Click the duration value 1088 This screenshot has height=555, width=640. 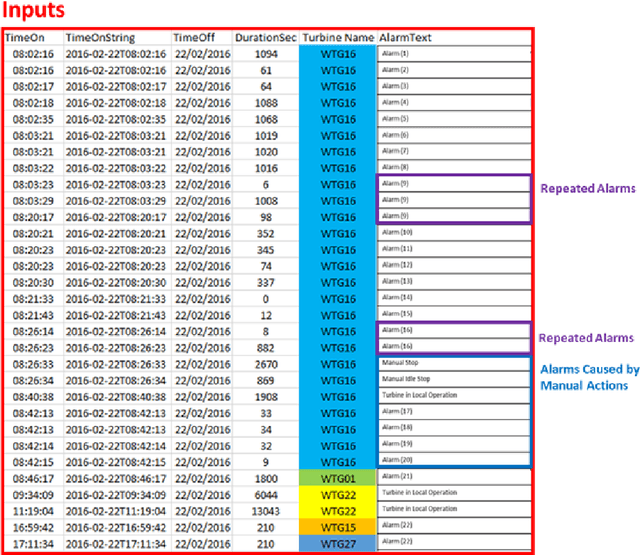click(x=266, y=103)
